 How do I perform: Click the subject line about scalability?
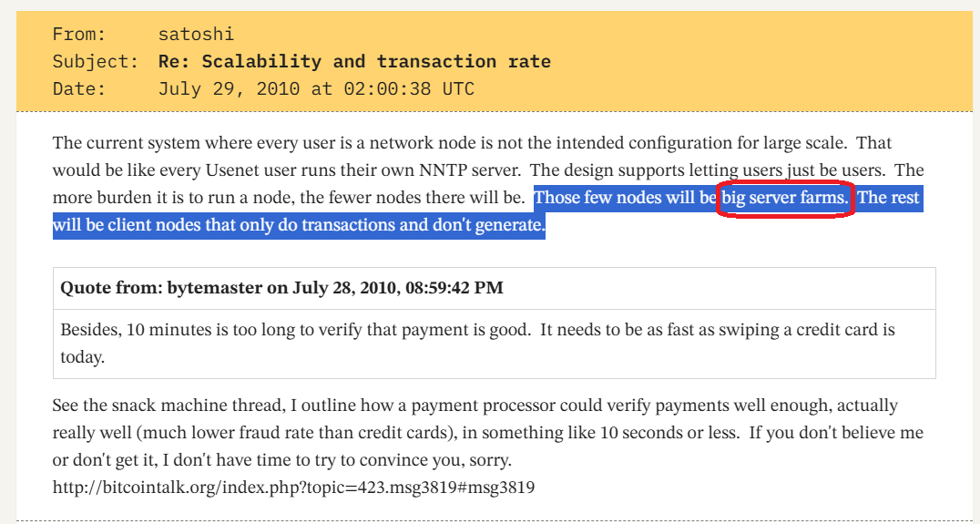[354, 62]
